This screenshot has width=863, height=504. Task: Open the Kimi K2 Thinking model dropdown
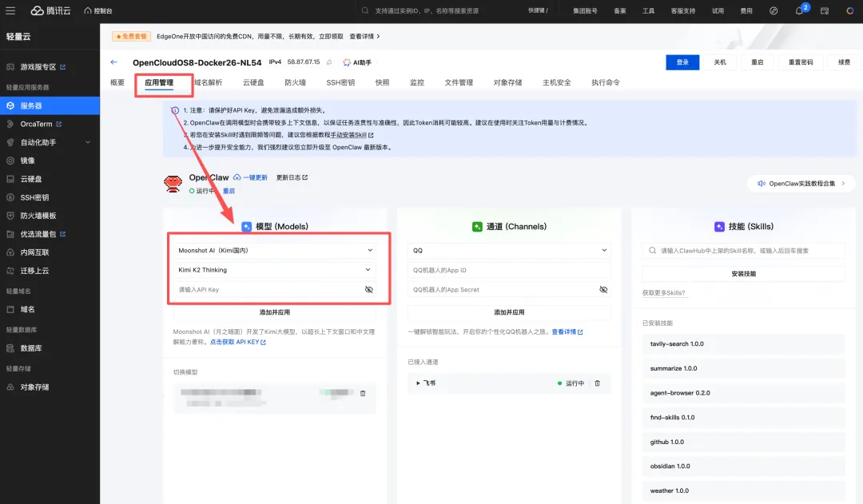click(x=275, y=270)
